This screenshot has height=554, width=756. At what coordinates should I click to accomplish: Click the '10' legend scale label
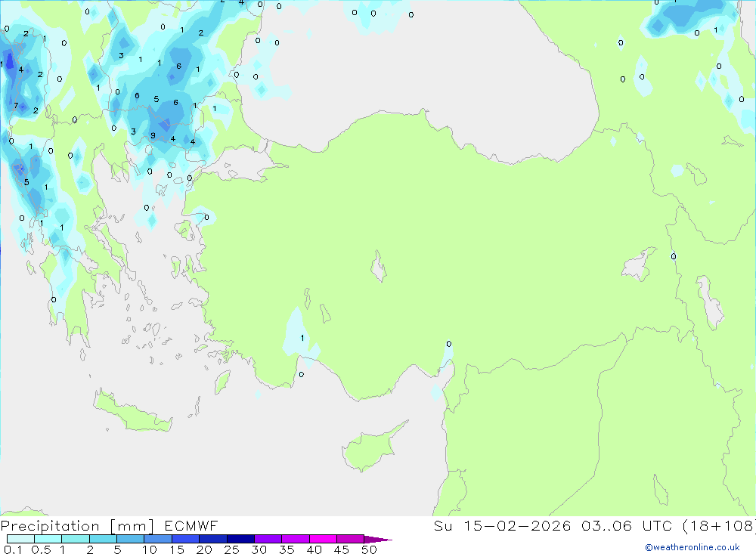pos(150,549)
